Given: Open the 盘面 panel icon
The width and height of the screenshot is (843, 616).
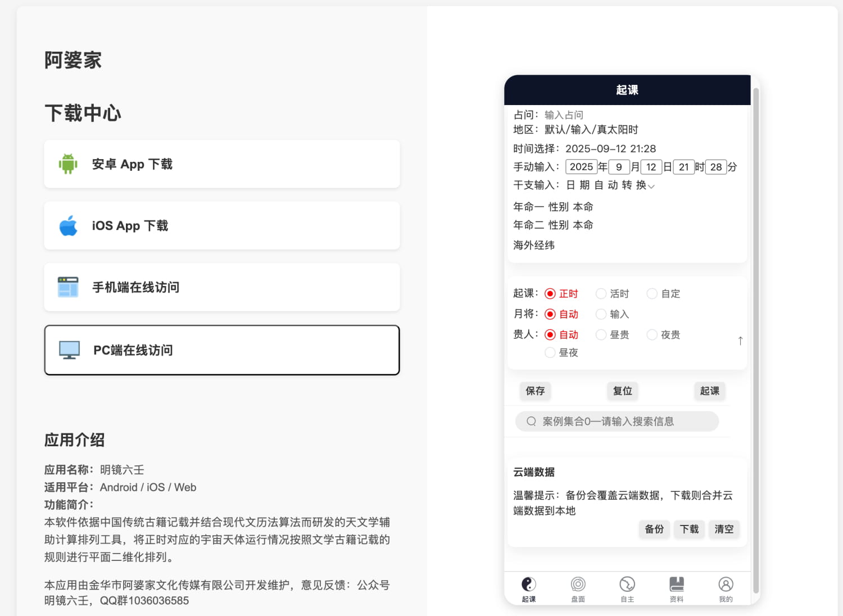Looking at the screenshot, I should click(578, 584).
